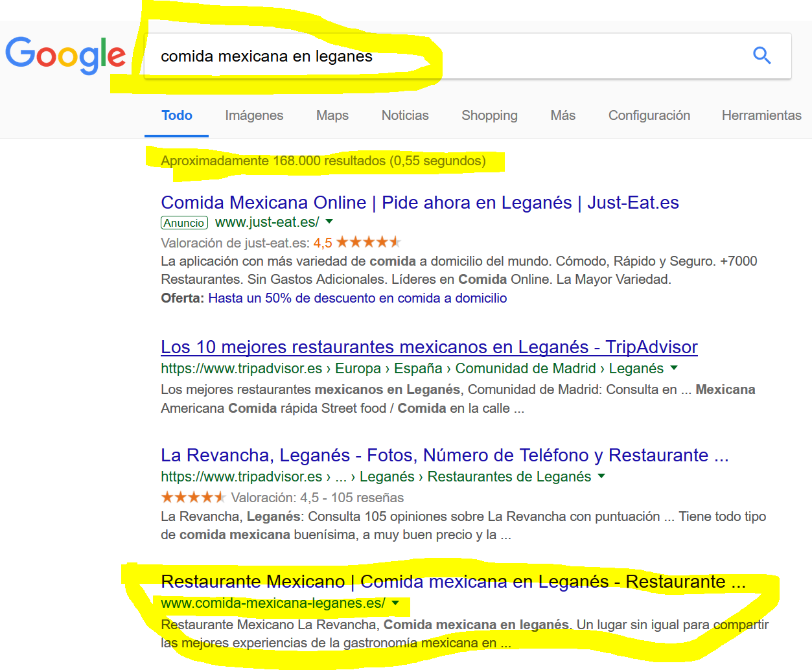The width and height of the screenshot is (812, 670).
Task: Click 'Valoración de just-eat.es: 4,5' text
Action: click(x=246, y=243)
